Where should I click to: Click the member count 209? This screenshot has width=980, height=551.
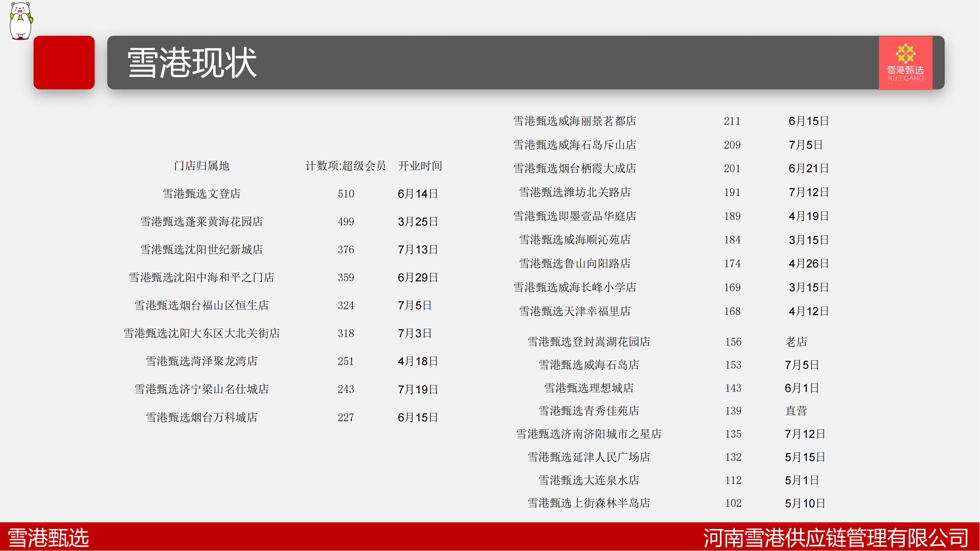click(x=732, y=144)
